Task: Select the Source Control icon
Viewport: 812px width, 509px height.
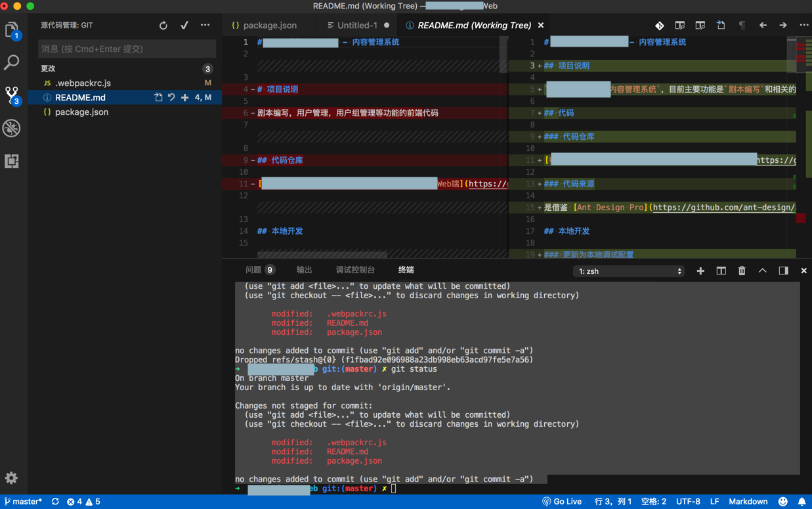Action: (11, 95)
